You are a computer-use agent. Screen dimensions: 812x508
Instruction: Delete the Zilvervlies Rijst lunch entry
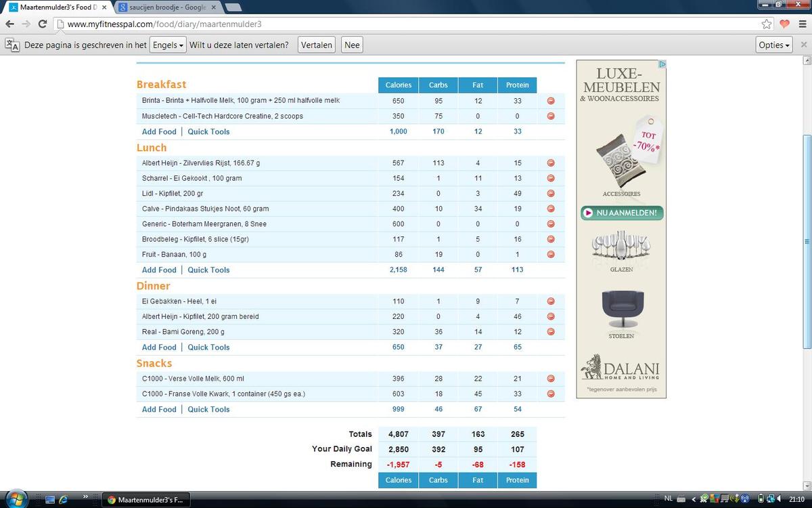coord(550,163)
